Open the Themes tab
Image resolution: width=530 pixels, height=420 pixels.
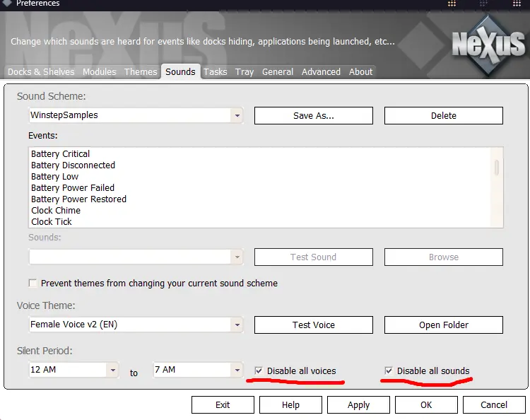point(141,71)
